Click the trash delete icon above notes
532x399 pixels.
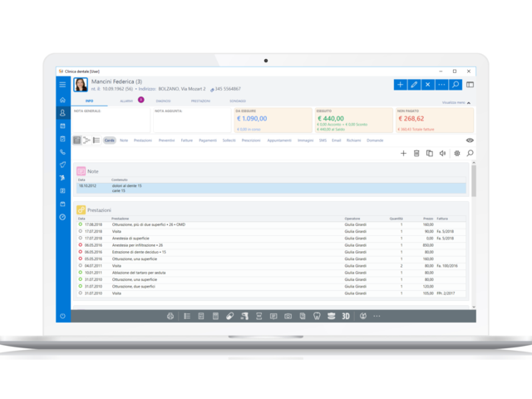pos(416,154)
